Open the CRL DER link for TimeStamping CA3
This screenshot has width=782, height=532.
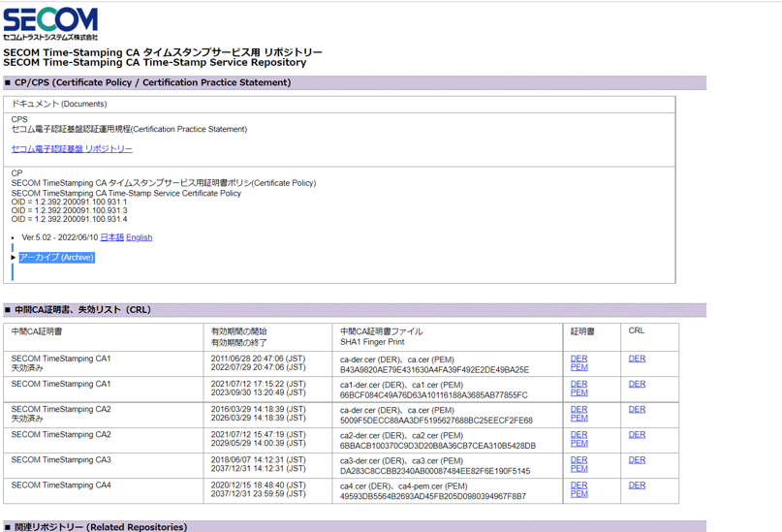tap(637, 460)
